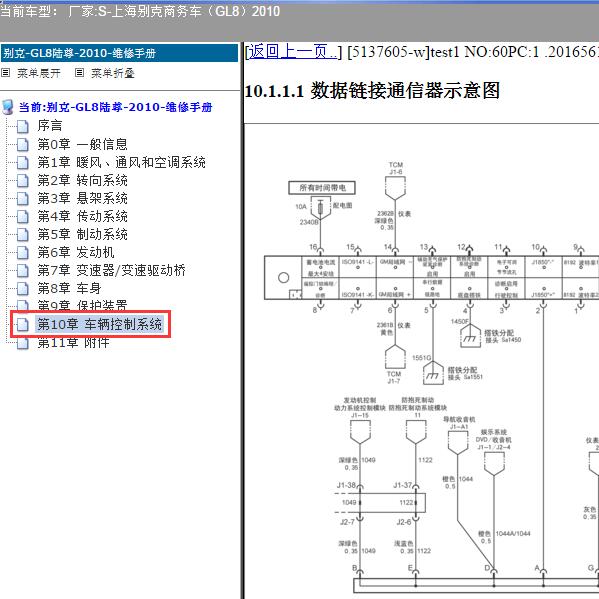Click the collapse icon beside 菜单折叠
This screenshot has height=599, width=599.
tap(79, 73)
